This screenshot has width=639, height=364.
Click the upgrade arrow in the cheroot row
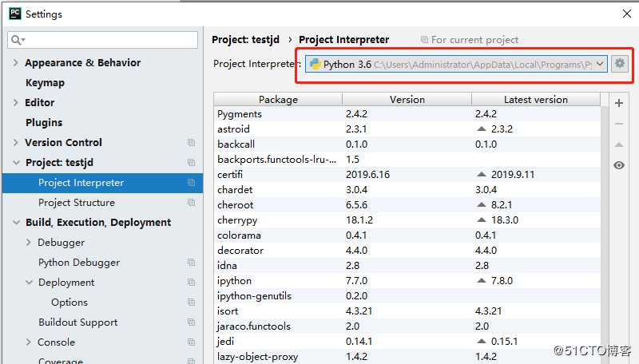tap(482, 205)
